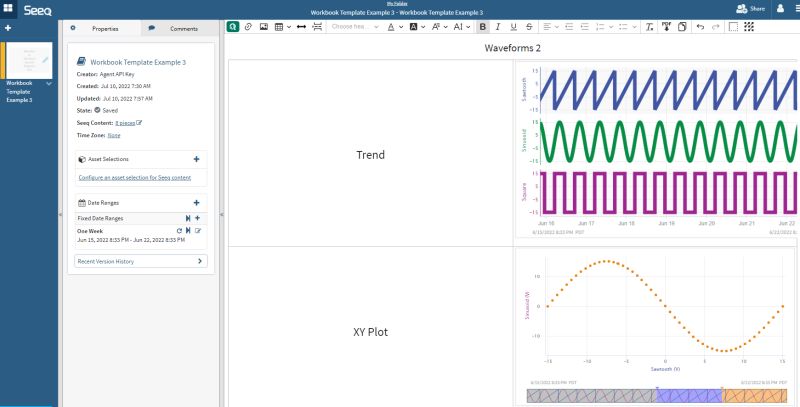
Task: Click the blue capsule in timeline bar
Action: (x=689, y=396)
